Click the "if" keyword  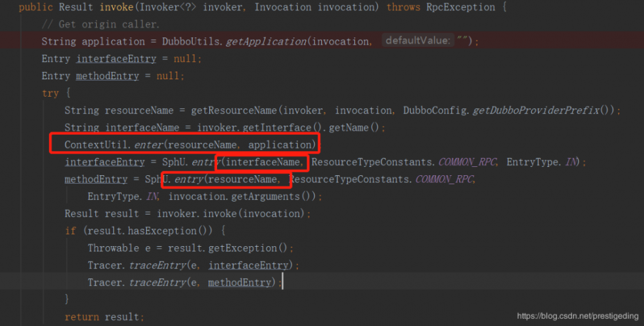pos(70,231)
